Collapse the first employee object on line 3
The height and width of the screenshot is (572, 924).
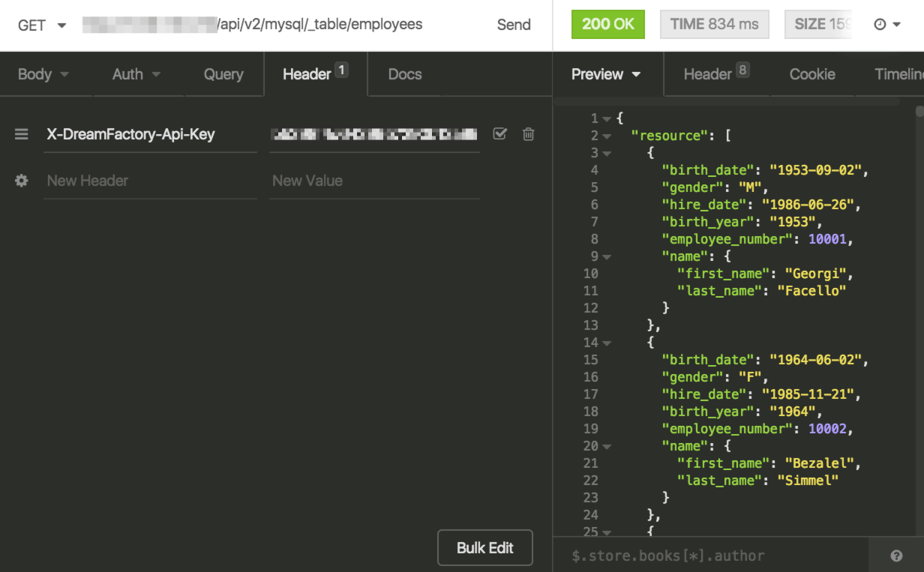click(606, 152)
